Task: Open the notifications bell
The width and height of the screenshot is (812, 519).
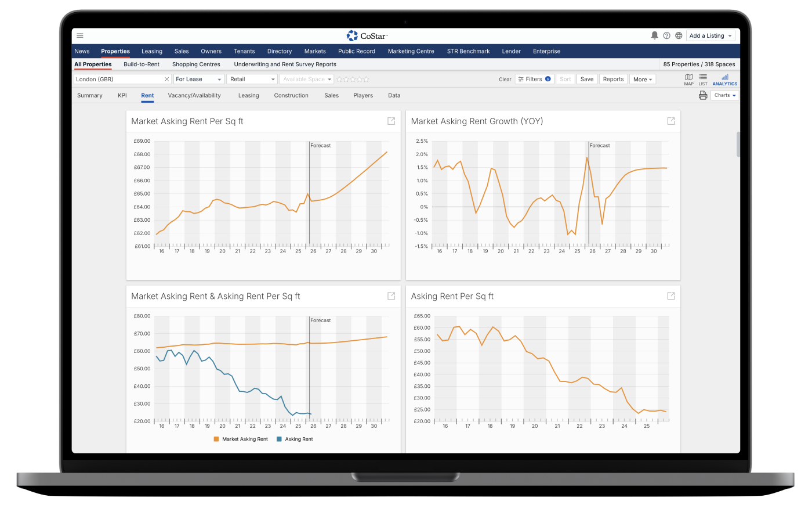Action: point(654,35)
